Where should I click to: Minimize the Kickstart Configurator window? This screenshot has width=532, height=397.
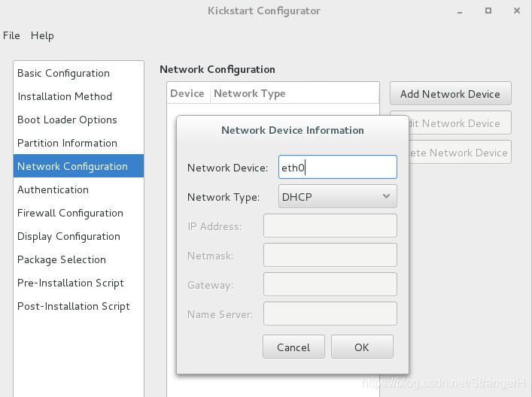tap(460, 11)
